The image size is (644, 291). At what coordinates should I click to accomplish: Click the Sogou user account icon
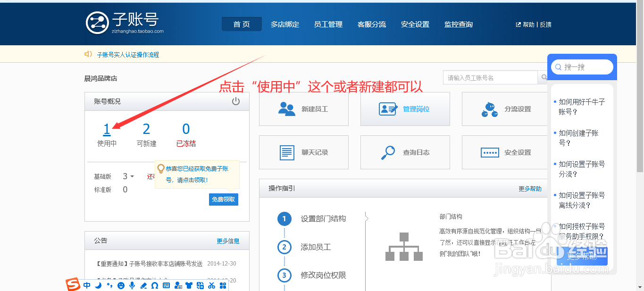[178, 285]
